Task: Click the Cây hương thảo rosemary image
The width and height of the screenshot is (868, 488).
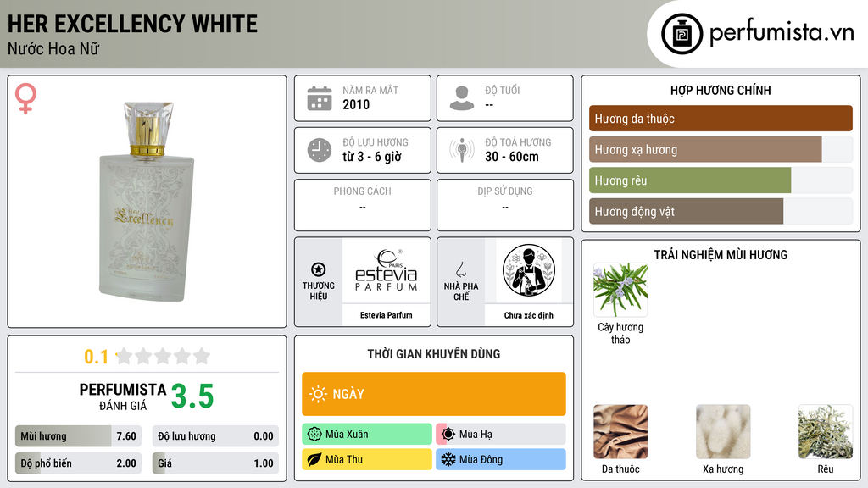Action: tap(620, 290)
